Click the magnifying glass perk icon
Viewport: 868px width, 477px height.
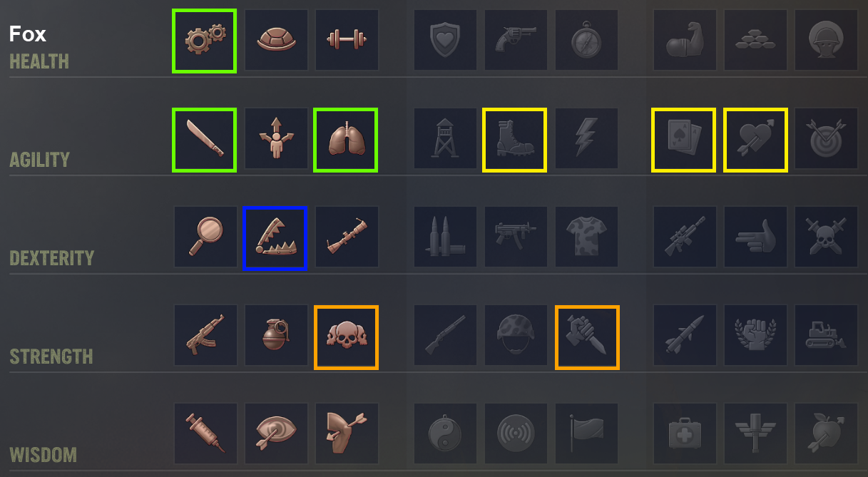tap(205, 237)
